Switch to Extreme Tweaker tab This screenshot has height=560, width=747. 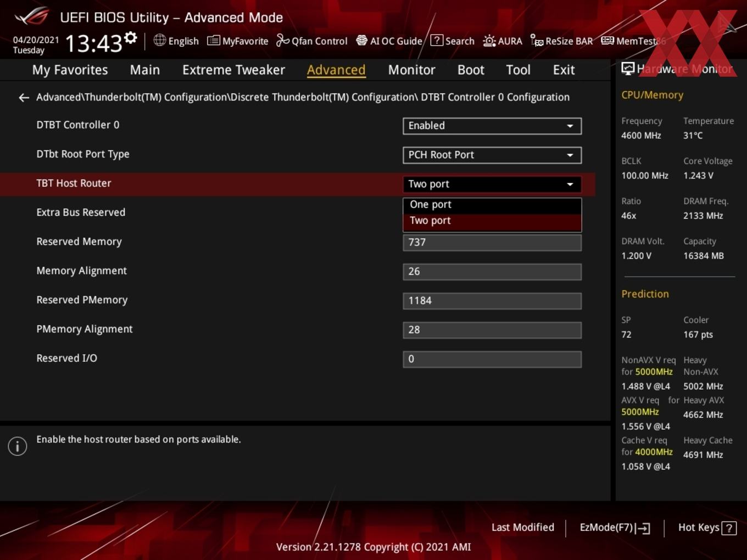(x=233, y=70)
